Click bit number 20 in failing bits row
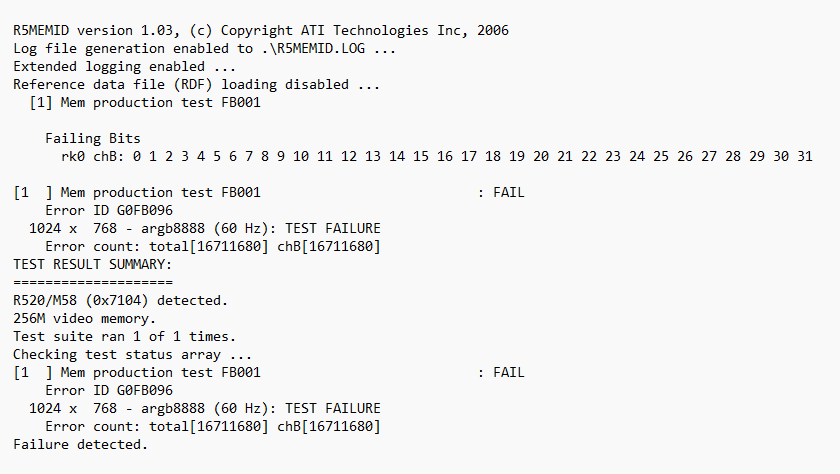Screen dimensions: 840x474 pyautogui.click(x=541, y=157)
